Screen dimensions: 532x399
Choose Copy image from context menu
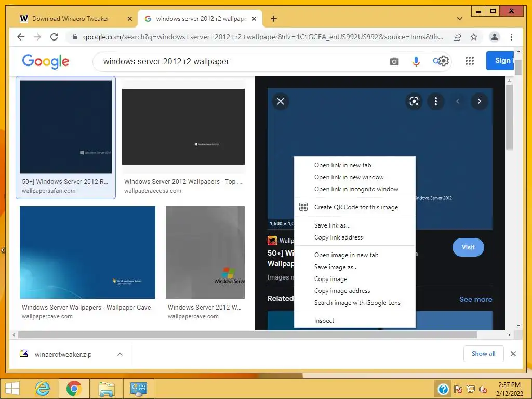coord(354,279)
